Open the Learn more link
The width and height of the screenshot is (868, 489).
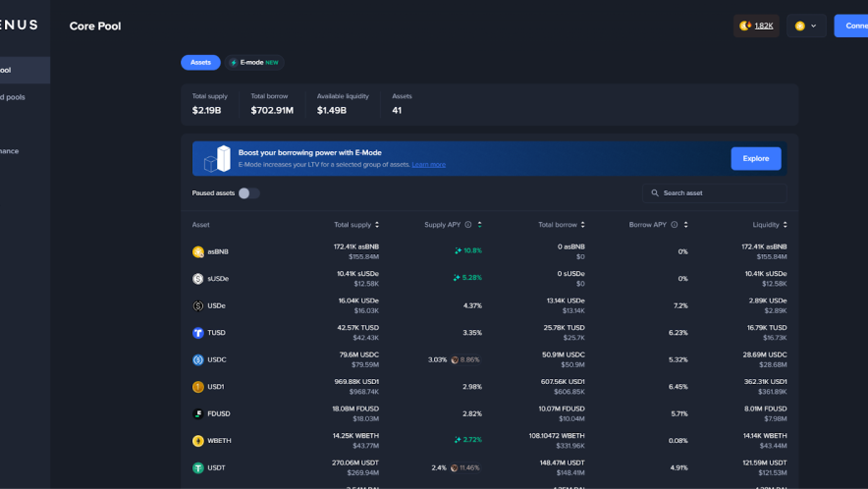428,165
